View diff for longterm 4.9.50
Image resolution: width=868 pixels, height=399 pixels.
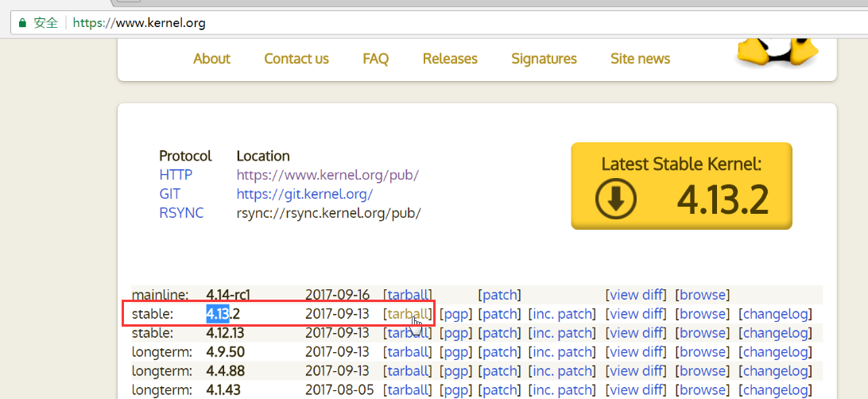point(636,352)
